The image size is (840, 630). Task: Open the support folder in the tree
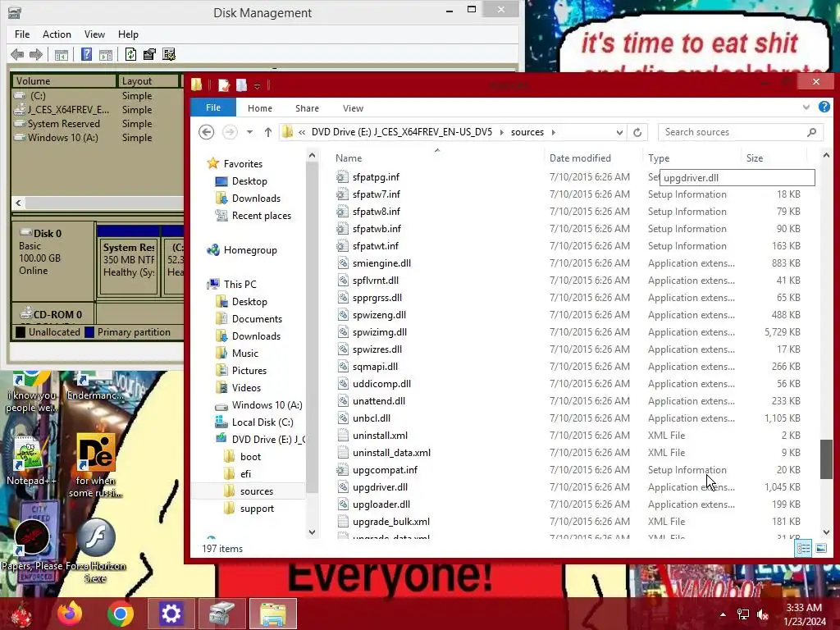pyautogui.click(x=257, y=509)
